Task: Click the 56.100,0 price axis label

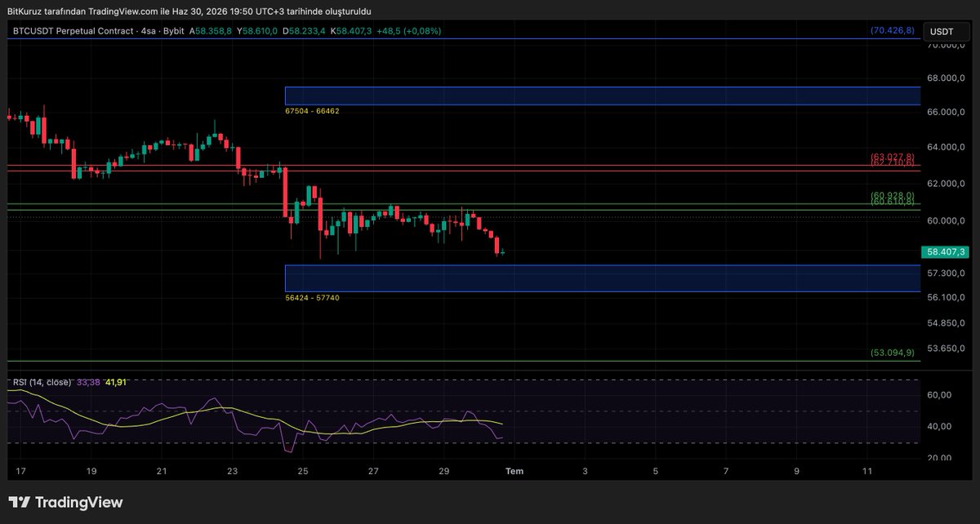Action: [946, 297]
